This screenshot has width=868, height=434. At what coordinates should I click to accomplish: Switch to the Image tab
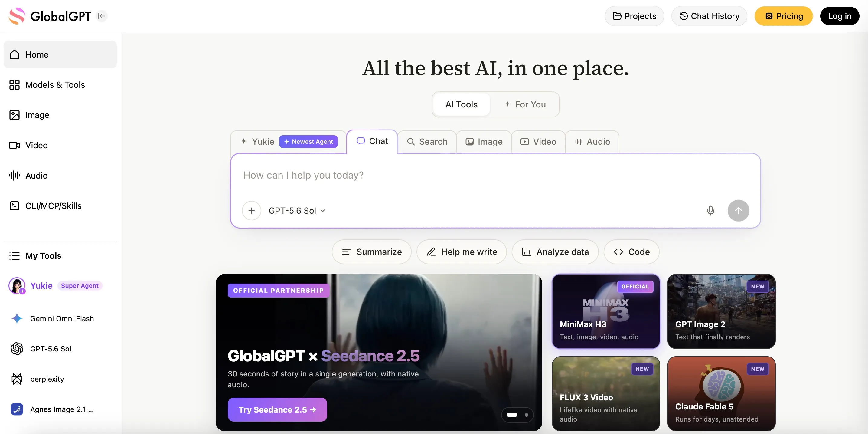(484, 142)
